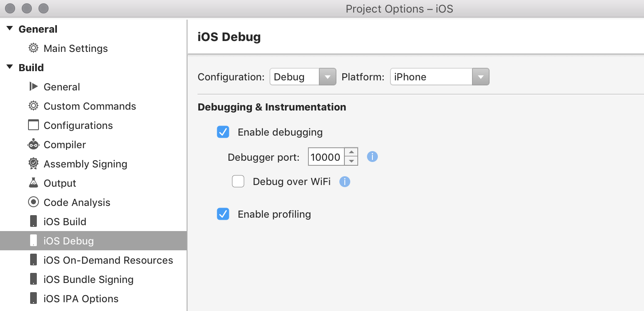Image resolution: width=644 pixels, height=311 pixels.
Task: Click the info icon beside Debug over WiFi
Action: pos(345,181)
